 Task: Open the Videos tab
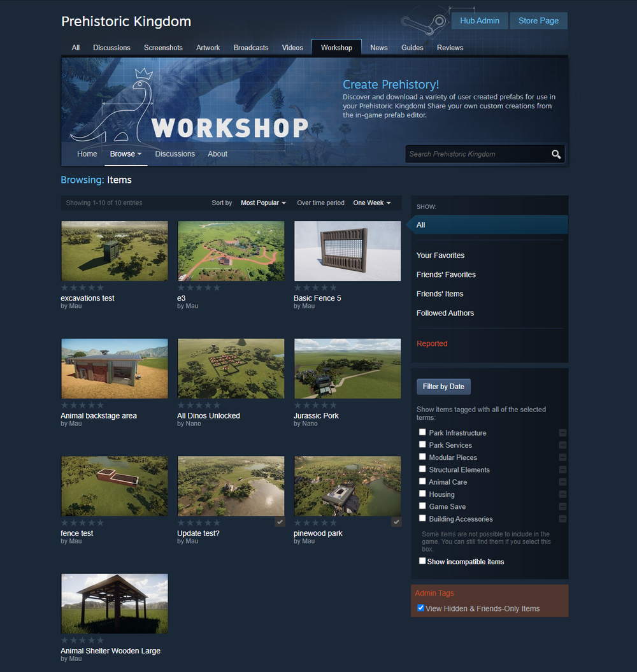click(292, 48)
